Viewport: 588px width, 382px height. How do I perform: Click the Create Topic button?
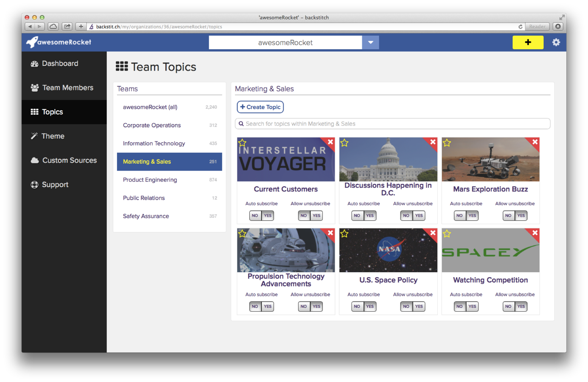[260, 107]
